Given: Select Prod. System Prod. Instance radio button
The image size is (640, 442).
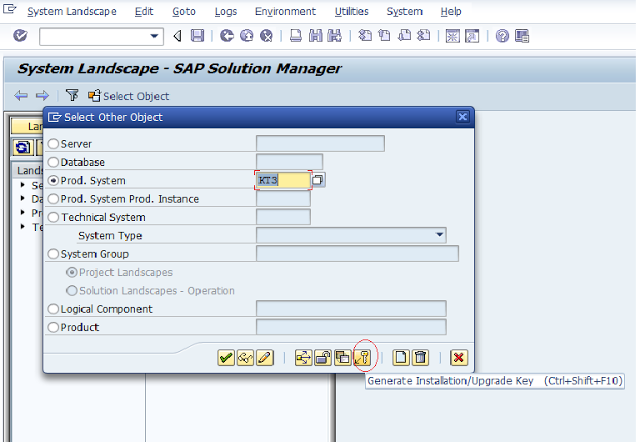Looking at the screenshot, I should pyautogui.click(x=53, y=199).
